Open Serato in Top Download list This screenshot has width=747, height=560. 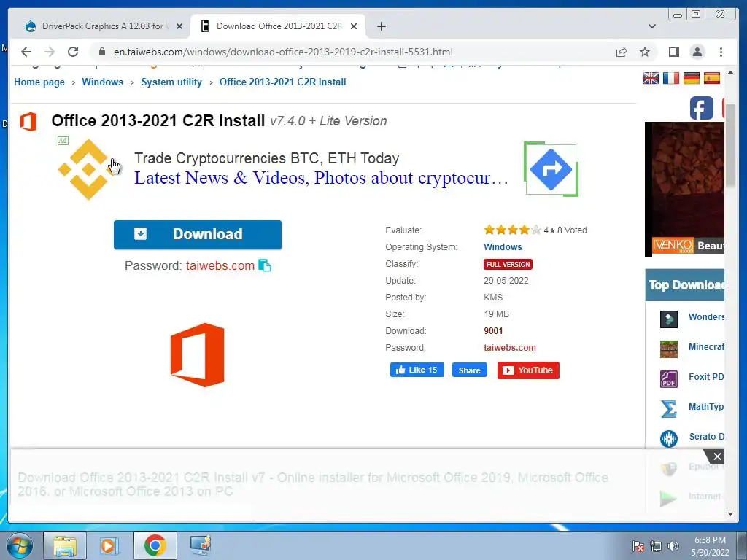tap(707, 437)
